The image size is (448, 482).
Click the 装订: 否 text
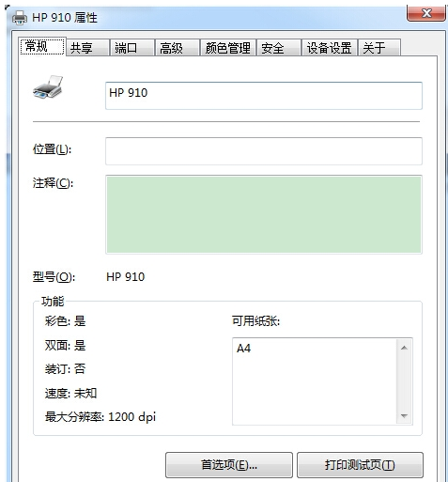(65, 369)
